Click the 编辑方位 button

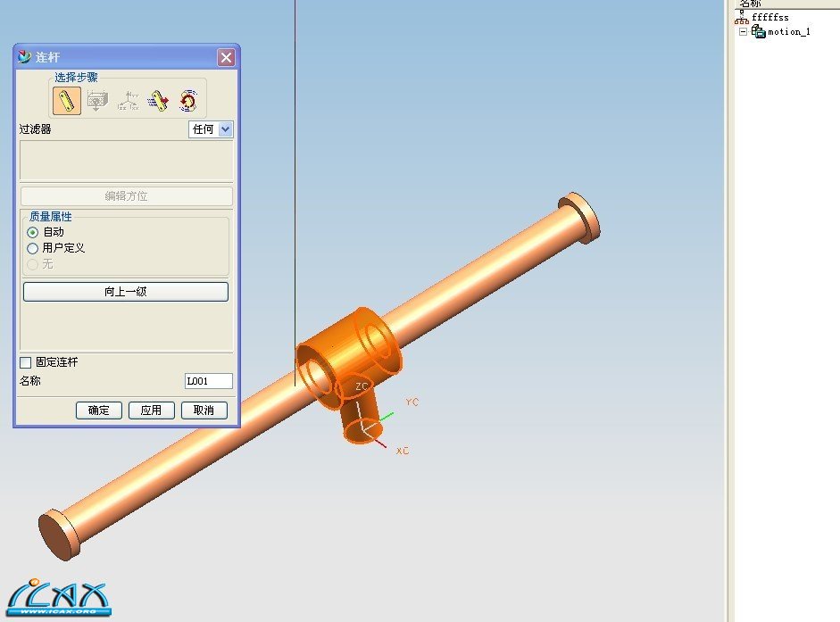tap(127, 196)
